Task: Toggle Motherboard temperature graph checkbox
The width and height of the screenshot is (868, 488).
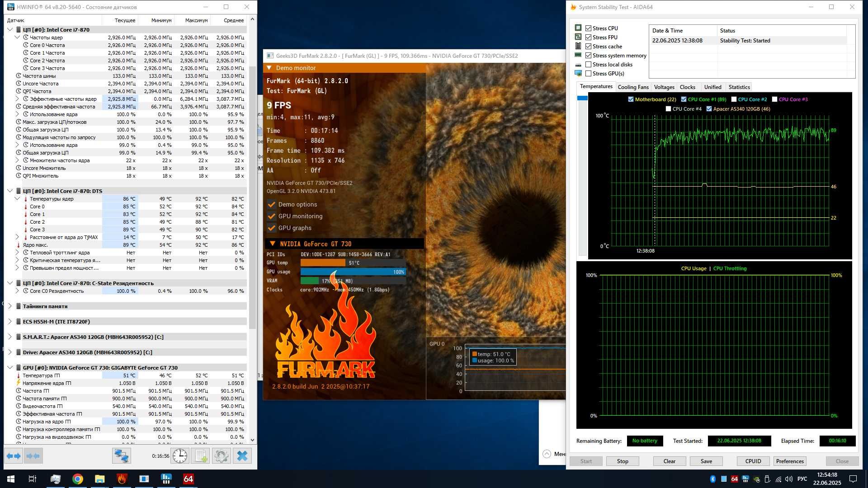Action: (631, 99)
